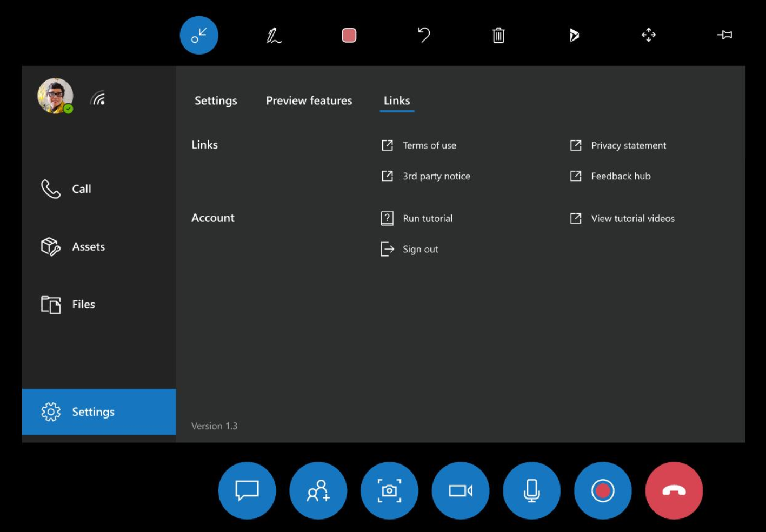The image size is (766, 532).
Task: Pin the window with pin icon
Action: coord(724,36)
